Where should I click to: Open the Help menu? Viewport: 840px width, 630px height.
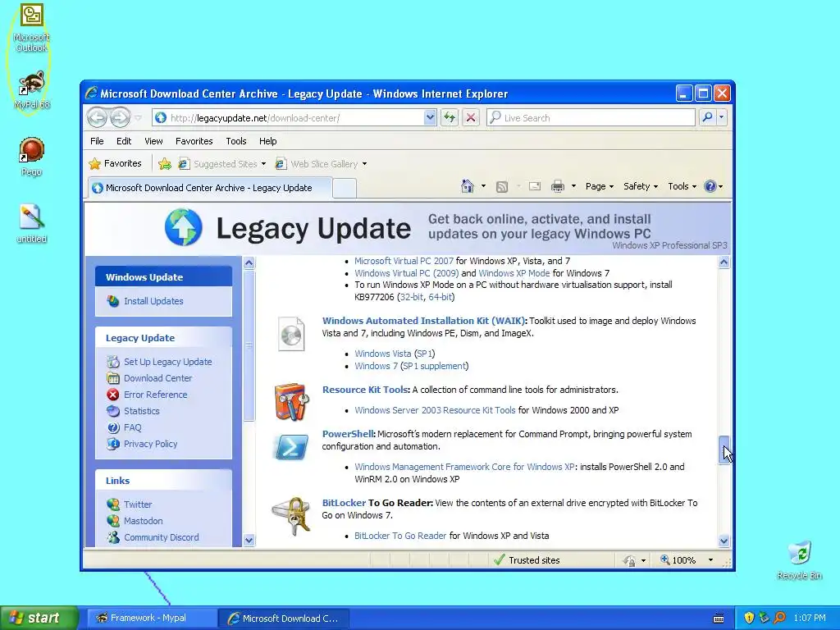pos(268,141)
